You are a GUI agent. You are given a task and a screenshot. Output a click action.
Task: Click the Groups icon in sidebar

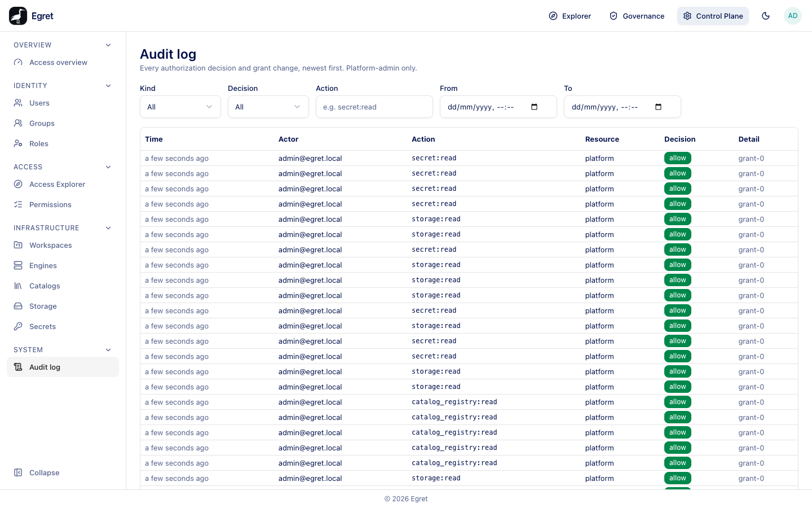pos(18,124)
